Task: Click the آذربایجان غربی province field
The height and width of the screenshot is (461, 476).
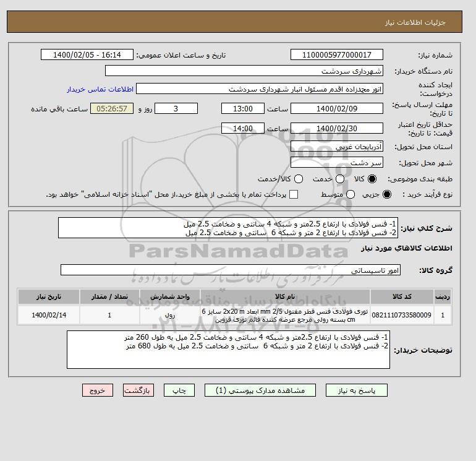Action: [x=337, y=147]
